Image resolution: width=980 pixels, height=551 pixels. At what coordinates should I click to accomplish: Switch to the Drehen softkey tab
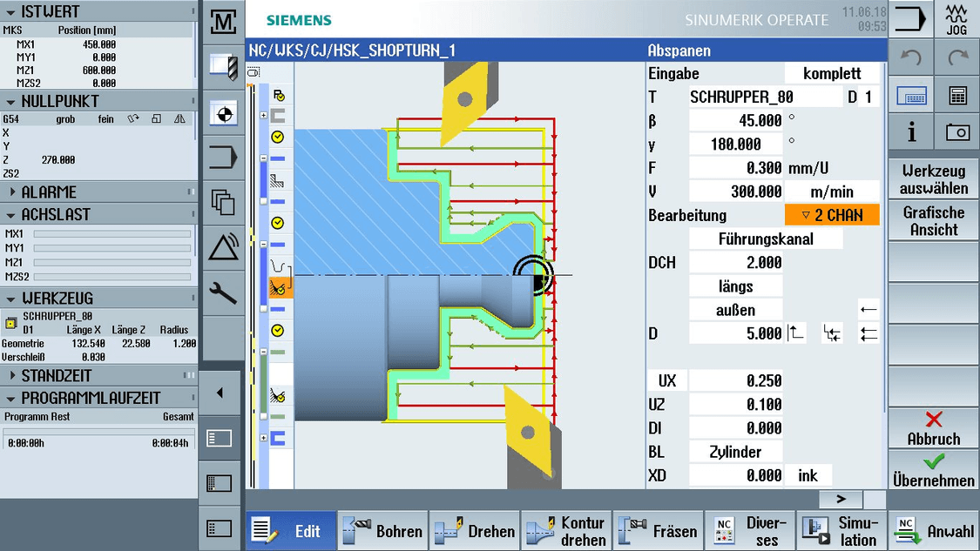pos(474,529)
